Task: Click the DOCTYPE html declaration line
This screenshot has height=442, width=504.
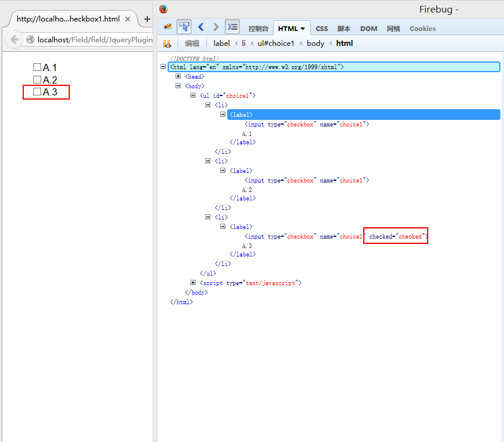Action: click(195, 58)
